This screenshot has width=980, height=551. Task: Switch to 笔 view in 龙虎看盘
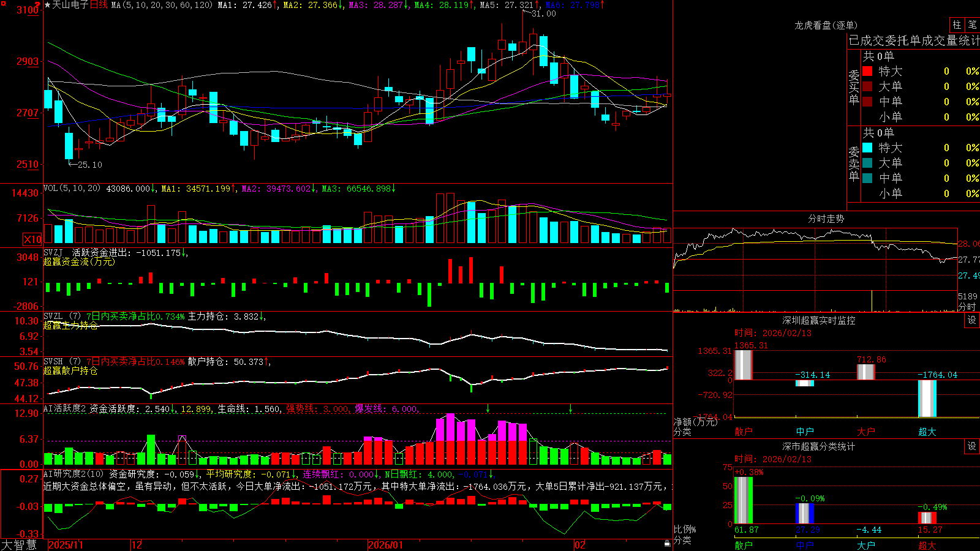pos(973,25)
